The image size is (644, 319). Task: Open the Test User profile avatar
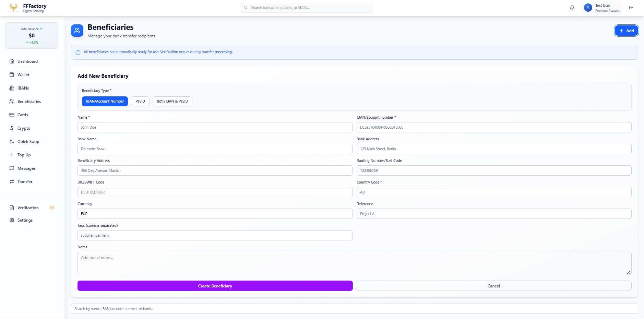click(x=588, y=8)
